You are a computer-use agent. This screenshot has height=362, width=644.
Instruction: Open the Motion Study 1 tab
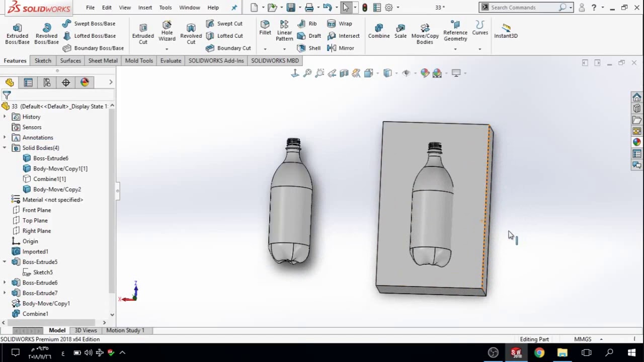click(125, 330)
